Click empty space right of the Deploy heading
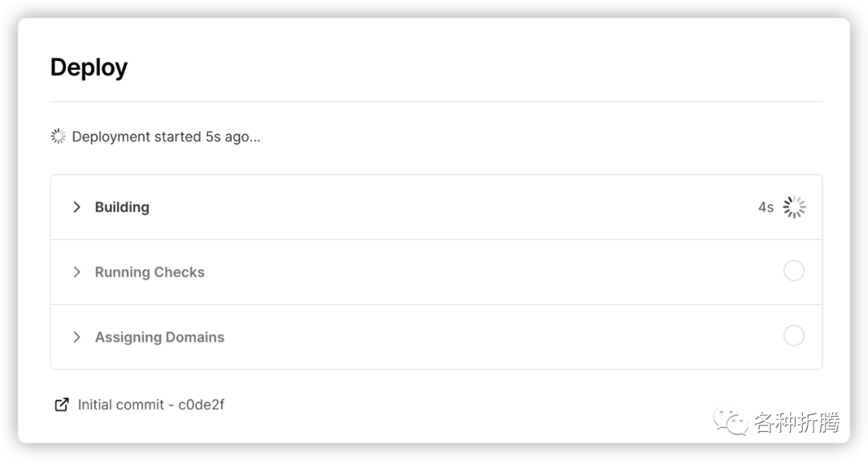The width and height of the screenshot is (868, 461). click(x=482, y=68)
